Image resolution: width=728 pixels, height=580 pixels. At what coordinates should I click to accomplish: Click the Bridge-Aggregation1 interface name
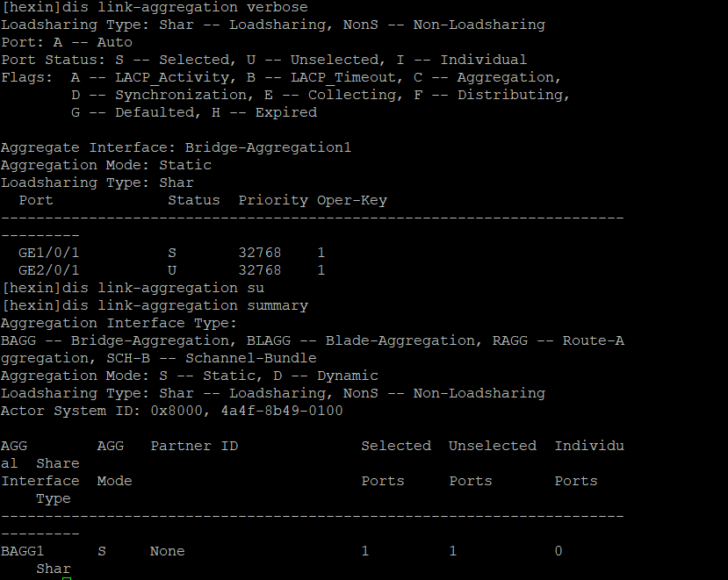coord(268,147)
